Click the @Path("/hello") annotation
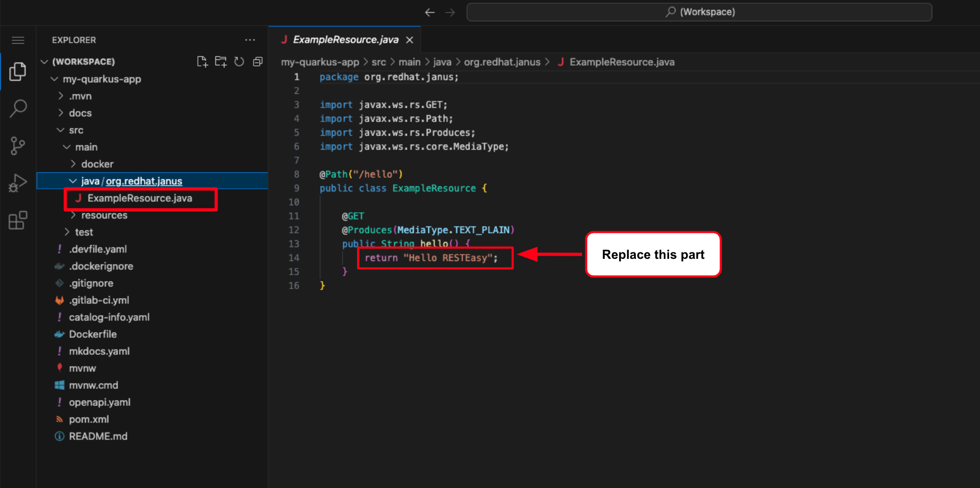 pos(361,174)
